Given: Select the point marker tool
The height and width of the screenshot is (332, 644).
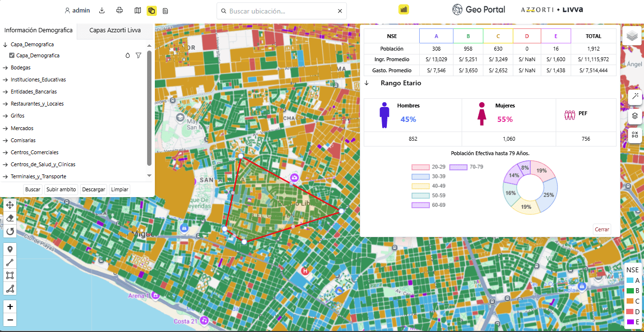Looking at the screenshot, I should coord(10,249).
